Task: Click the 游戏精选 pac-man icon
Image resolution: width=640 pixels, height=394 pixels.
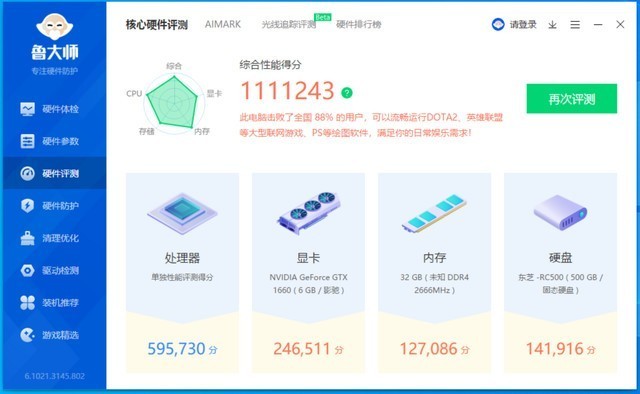Action: coord(27,335)
